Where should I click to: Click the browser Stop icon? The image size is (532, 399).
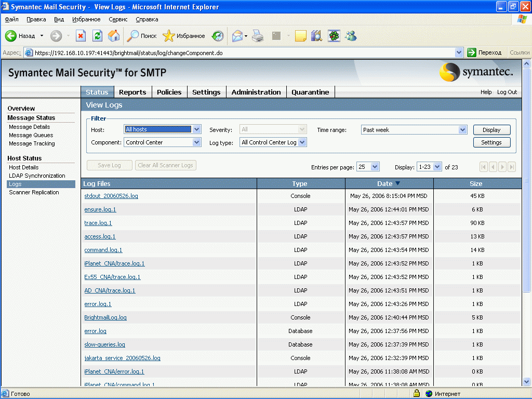coord(81,36)
